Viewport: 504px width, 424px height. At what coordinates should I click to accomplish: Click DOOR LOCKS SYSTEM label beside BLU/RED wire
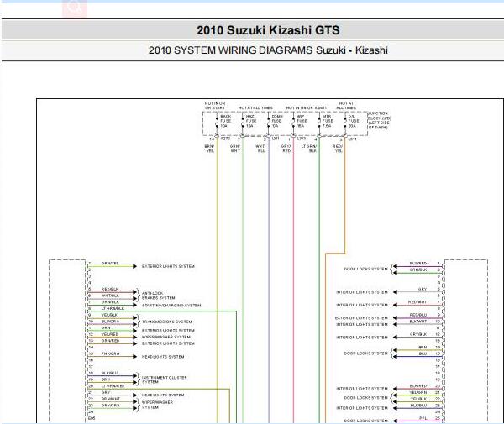(x=365, y=269)
